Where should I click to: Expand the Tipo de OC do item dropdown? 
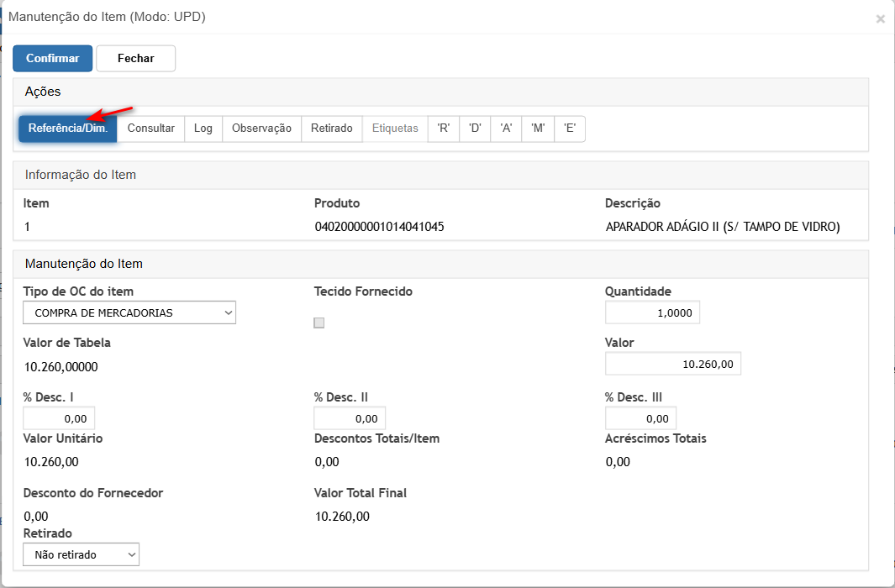(x=129, y=312)
